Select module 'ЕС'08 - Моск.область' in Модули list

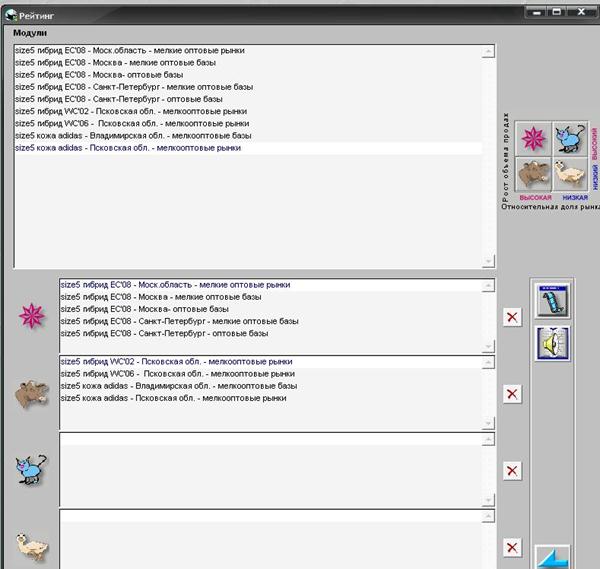248,51
